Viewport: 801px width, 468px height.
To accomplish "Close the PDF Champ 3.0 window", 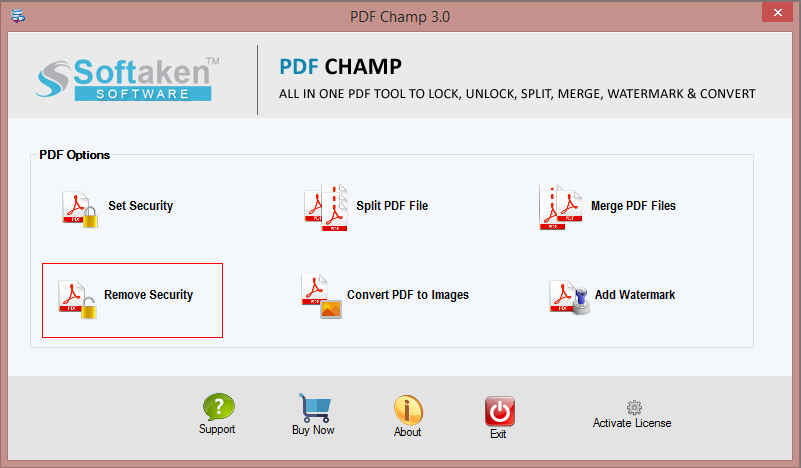I will tap(778, 12).
